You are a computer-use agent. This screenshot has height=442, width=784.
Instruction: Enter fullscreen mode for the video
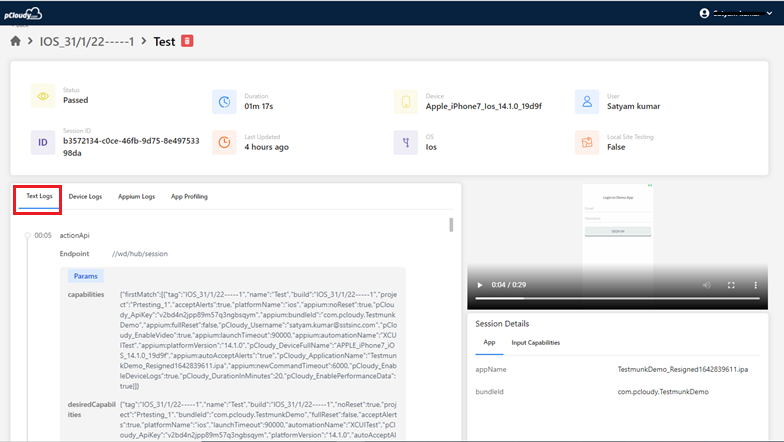[730, 285]
